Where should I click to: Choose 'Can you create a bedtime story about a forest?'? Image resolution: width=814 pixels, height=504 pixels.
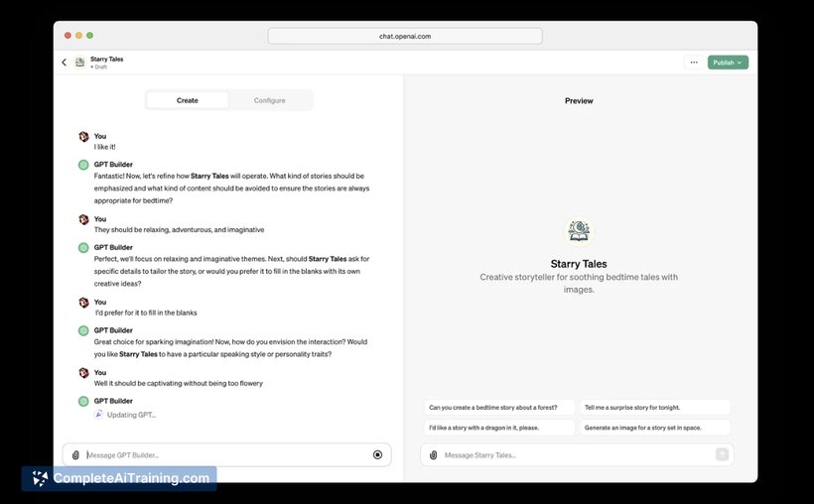click(x=499, y=408)
